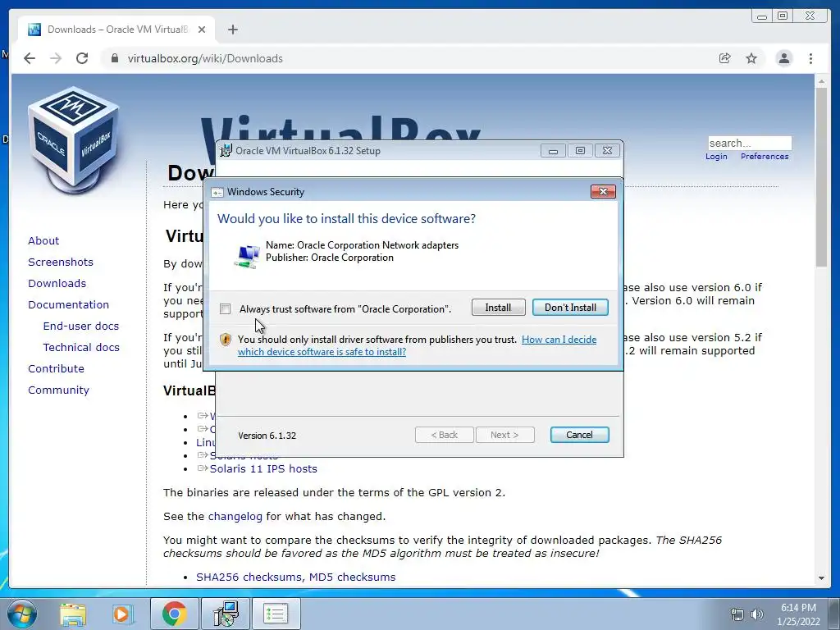Go to Downloads in the sidebar
Image resolution: width=840 pixels, height=630 pixels.
57,283
